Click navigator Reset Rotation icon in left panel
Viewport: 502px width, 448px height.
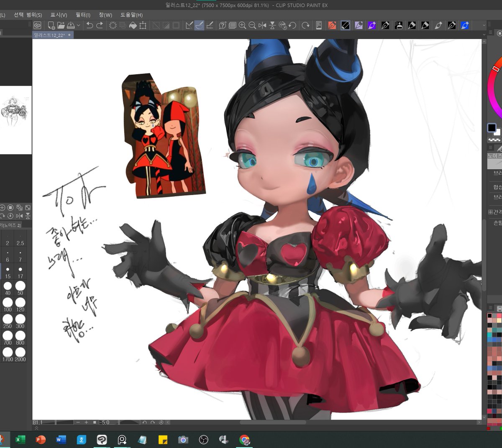[10, 216]
